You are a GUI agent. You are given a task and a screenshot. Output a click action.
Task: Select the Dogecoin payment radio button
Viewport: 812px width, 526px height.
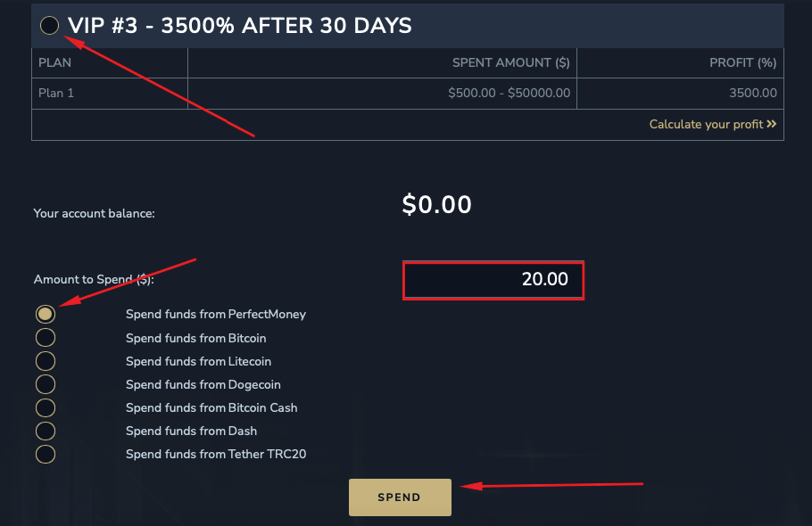(x=46, y=384)
